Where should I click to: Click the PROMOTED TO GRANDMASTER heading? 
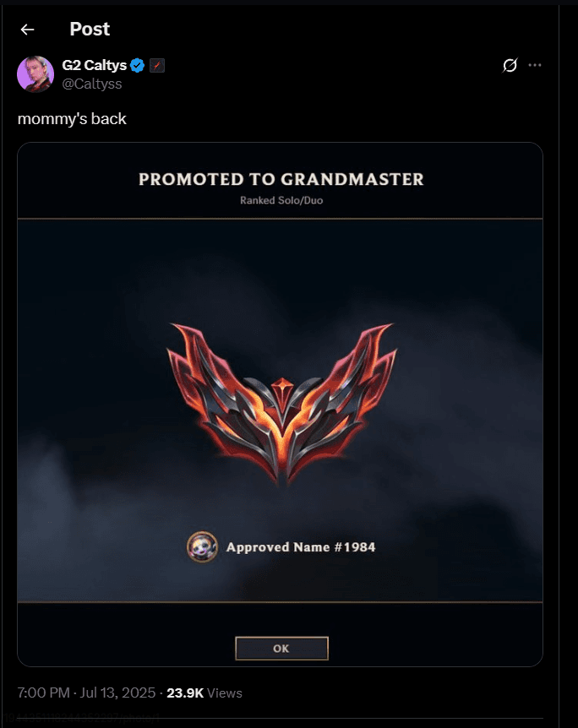[x=281, y=179]
